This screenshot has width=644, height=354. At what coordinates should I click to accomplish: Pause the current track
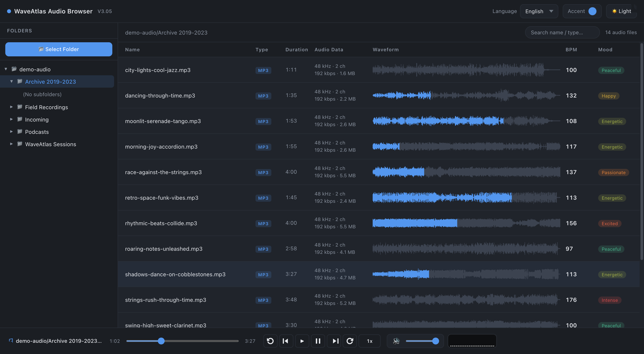coord(318,341)
